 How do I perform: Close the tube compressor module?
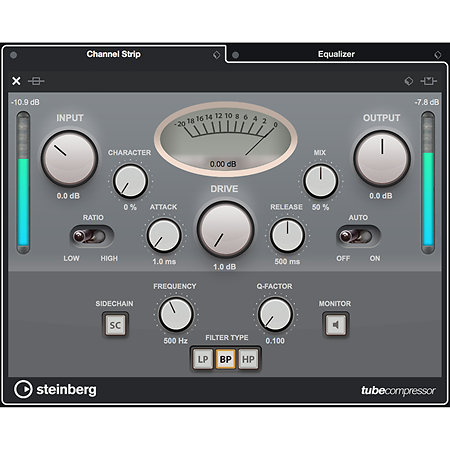[16, 81]
